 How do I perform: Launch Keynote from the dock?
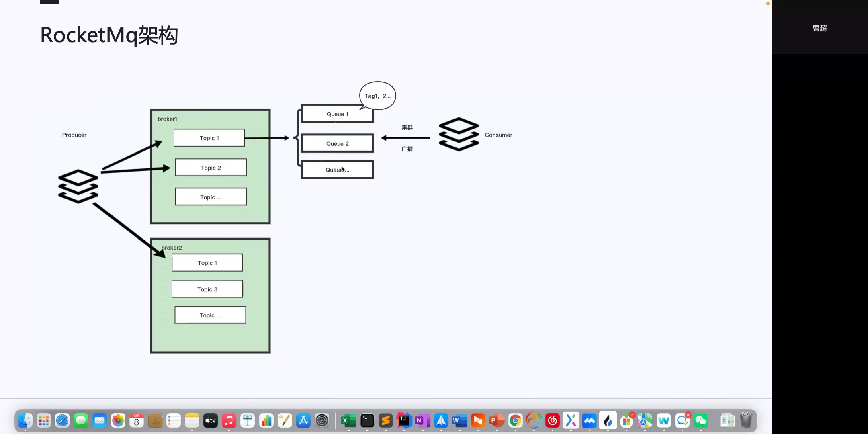point(248,421)
